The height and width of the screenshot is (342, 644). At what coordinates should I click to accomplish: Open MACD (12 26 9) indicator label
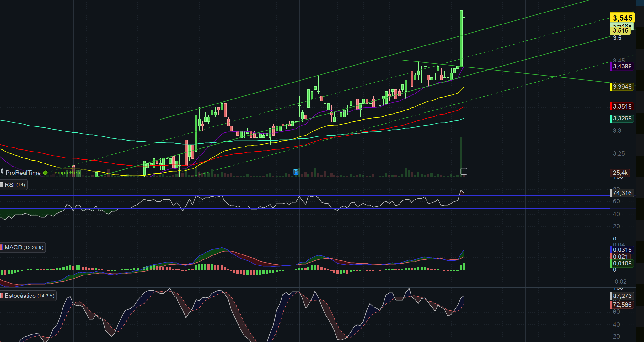tap(24, 248)
